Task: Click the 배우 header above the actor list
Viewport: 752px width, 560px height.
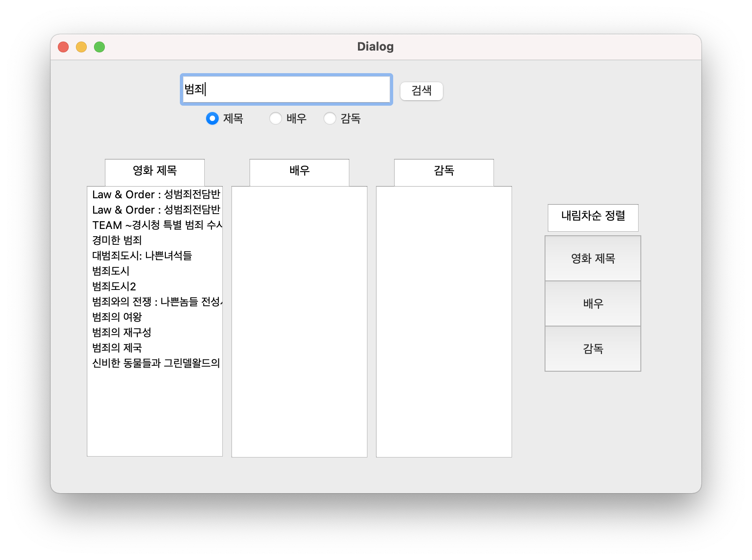Action: coord(299,173)
